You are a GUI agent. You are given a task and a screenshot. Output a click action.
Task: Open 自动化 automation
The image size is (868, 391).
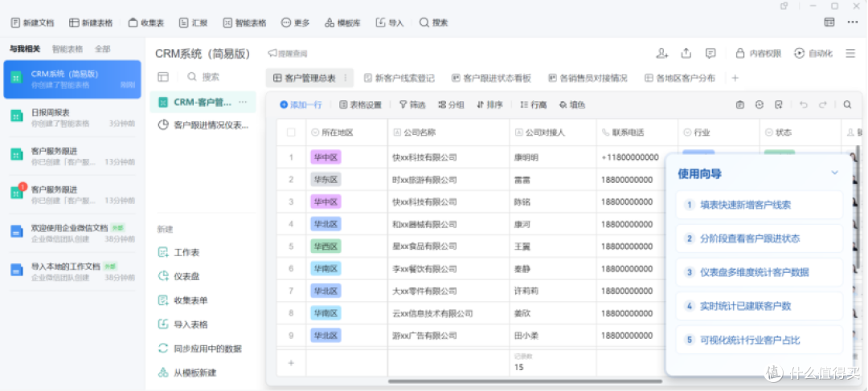point(813,54)
